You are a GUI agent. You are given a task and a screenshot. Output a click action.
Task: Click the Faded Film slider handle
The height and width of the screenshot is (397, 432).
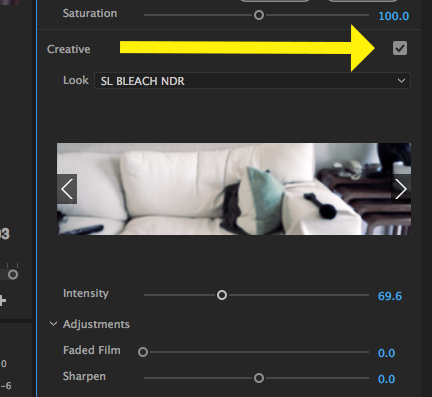tap(143, 352)
